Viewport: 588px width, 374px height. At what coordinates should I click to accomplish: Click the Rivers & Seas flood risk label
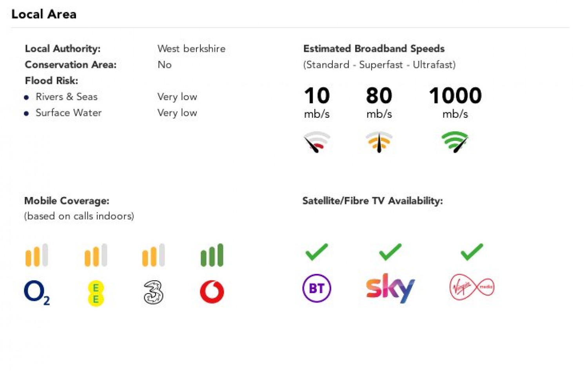click(x=67, y=97)
